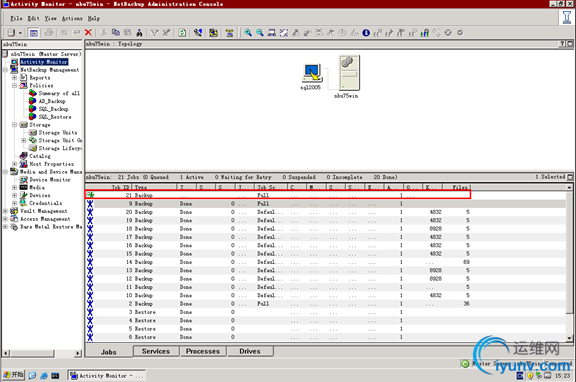Open the Actions menu

pos(72,18)
